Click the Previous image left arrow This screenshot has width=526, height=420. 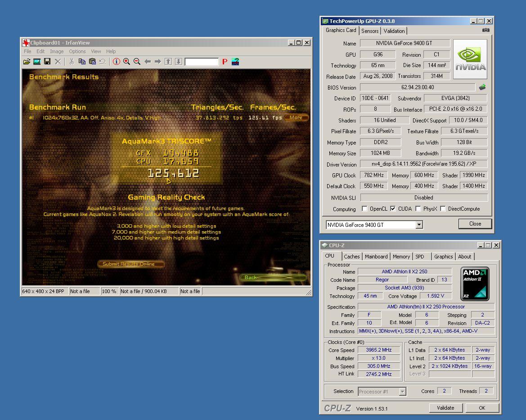coord(148,61)
